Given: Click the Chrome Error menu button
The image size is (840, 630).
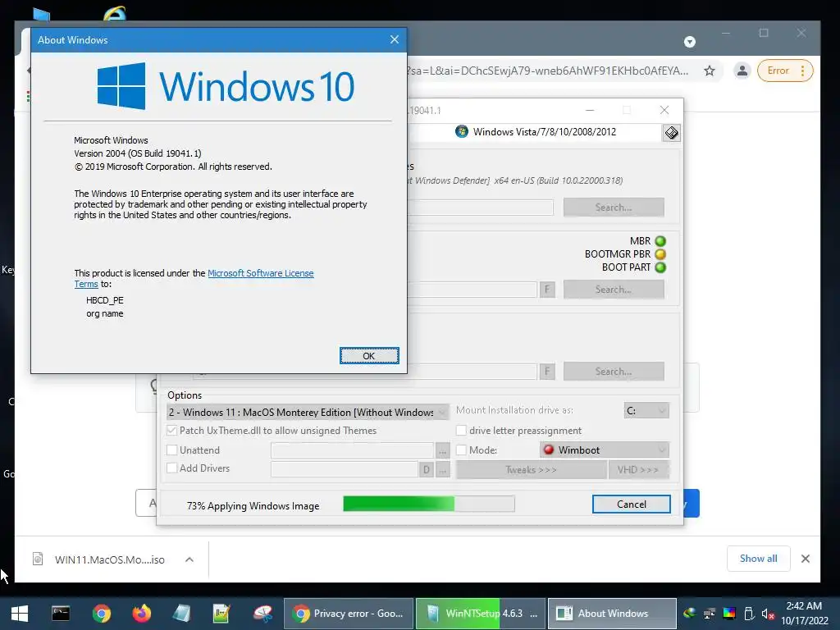Looking at the screenshot, I should [x=785, y=71].
